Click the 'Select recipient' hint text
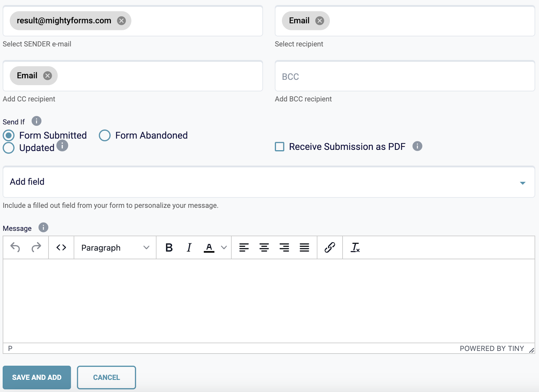 coord(299,44)
